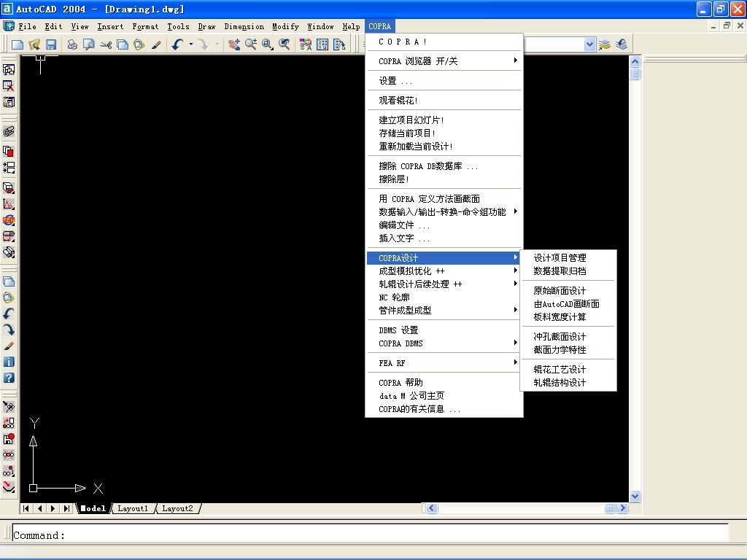747x560 pixels.
Task: Expand the COPRA 浏览器 开/关 submenu
Action: (x=444, y=61)
